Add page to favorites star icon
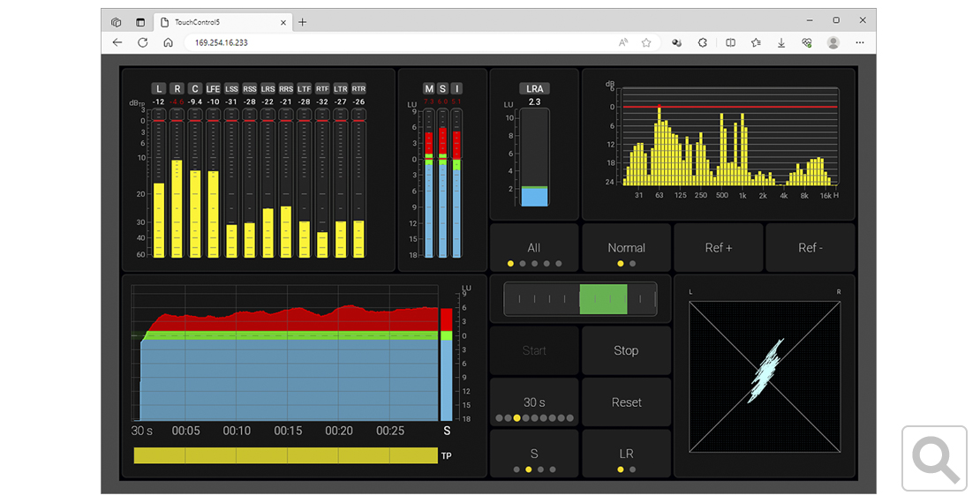Screen dimensions: 980x503 tap(646, 42)
